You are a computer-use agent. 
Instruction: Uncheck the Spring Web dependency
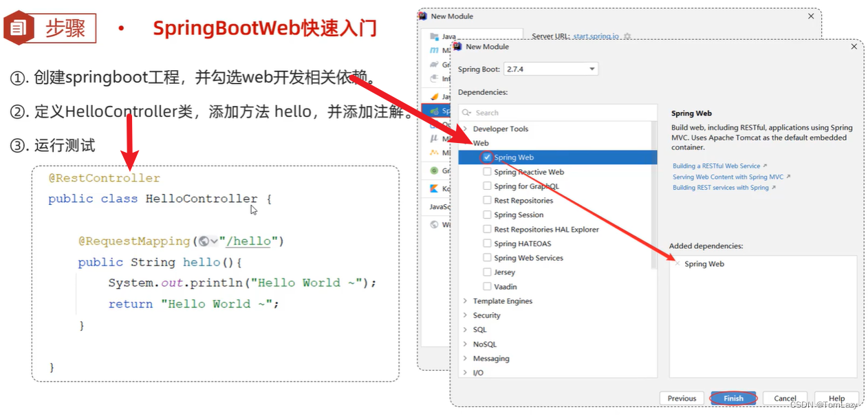coord(487,157)
